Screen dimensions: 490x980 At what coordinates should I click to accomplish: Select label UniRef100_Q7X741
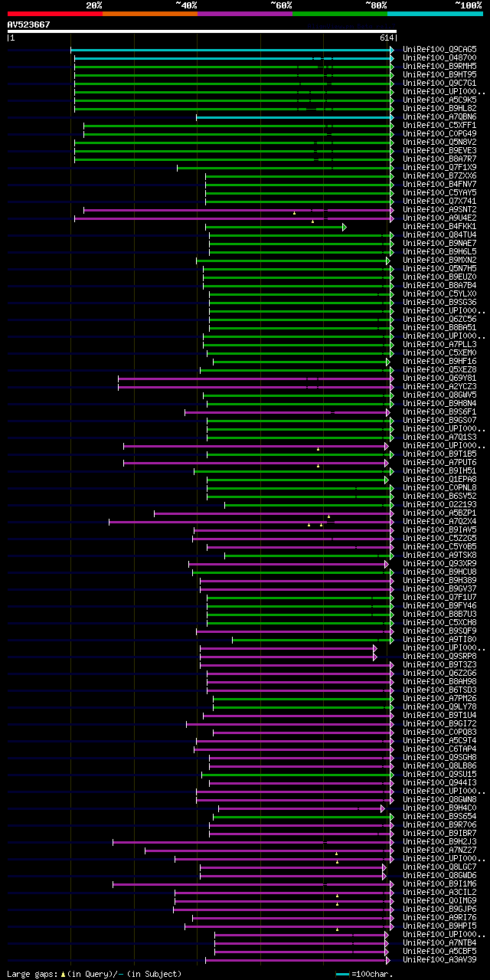(x=439, y=201)
